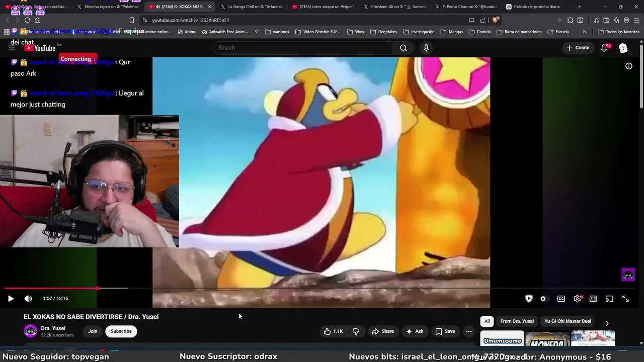Click the Create button

pos(578,48)
